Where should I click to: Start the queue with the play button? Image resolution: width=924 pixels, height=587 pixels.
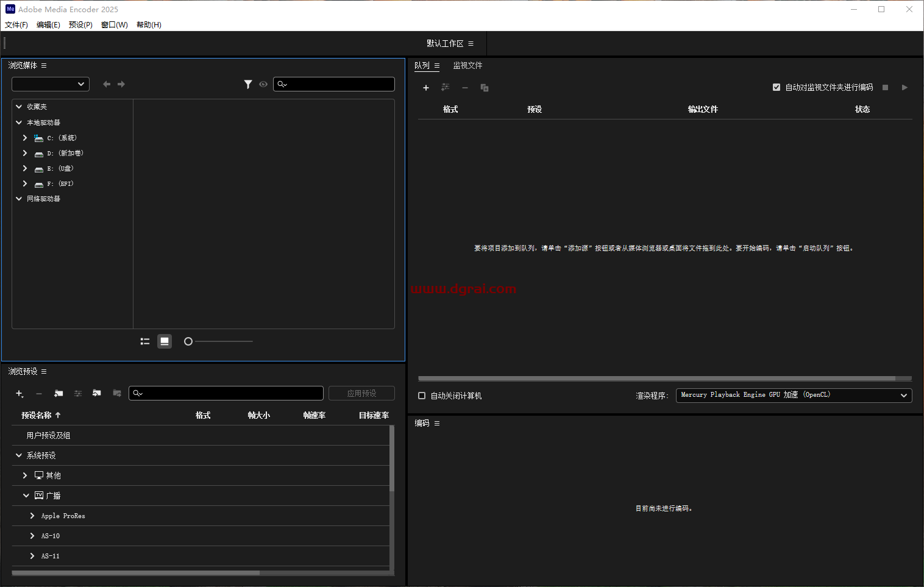tap(904, 88)
